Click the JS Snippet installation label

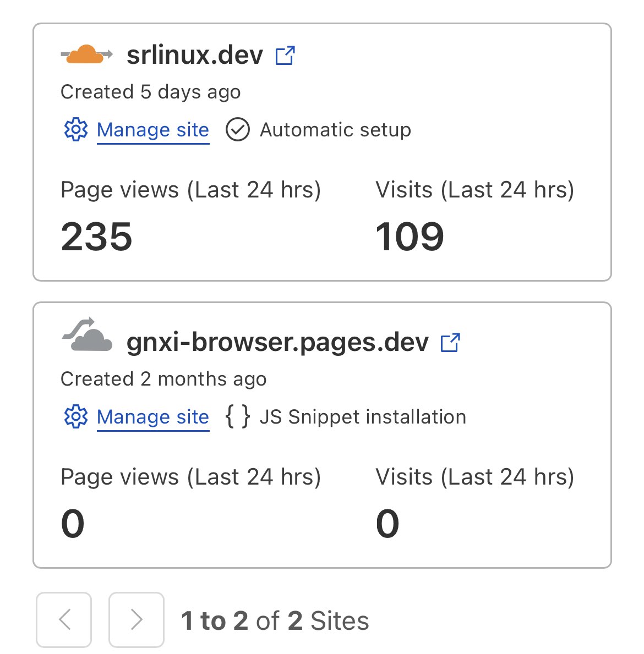(363, 417)
